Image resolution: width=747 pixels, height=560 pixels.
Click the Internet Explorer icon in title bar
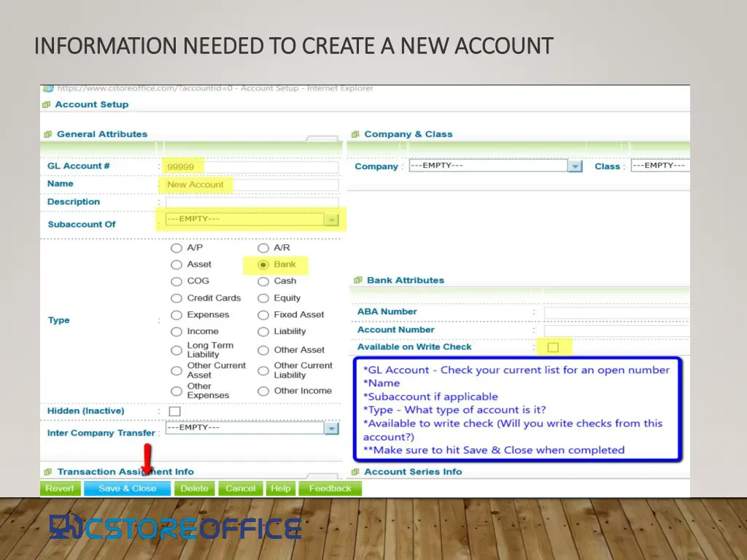pyautogui.click(x=47, y=88)
